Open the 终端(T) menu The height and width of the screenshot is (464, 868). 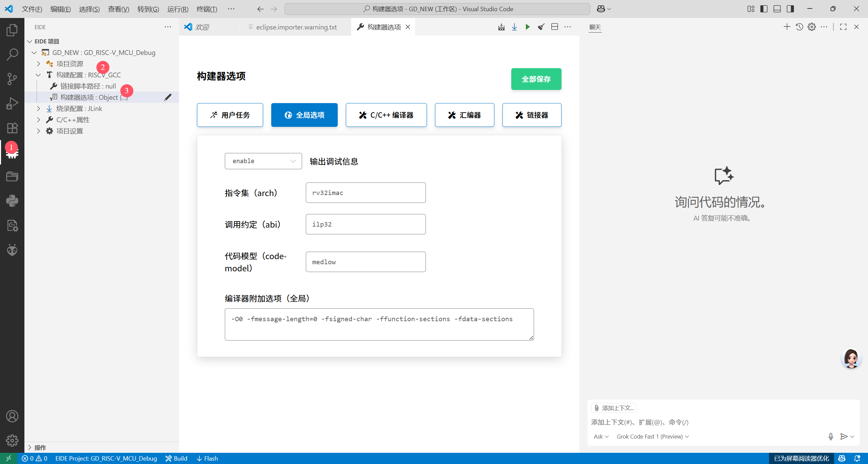click(206, 9)
